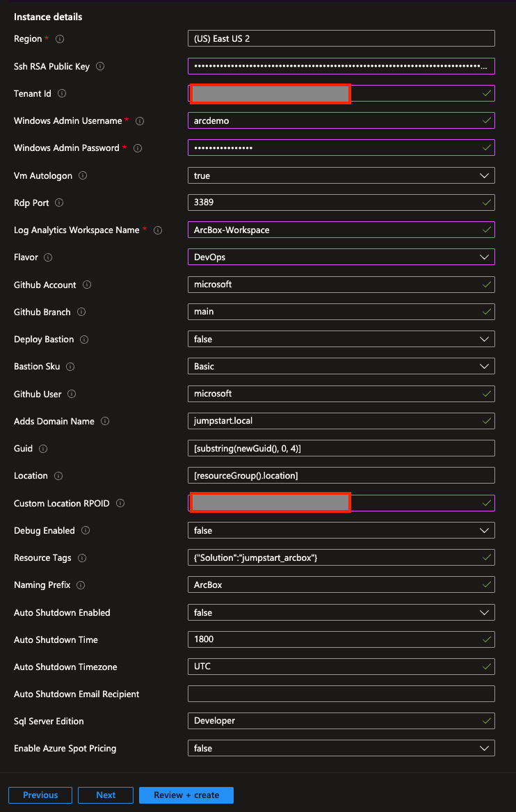Click the Custom Location RPOID field

tap(341, 503)
